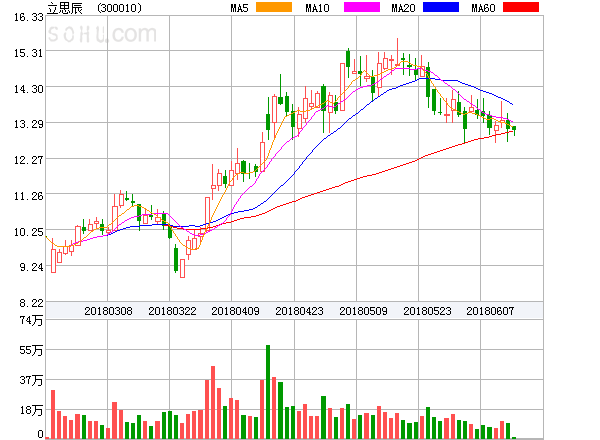
Task: Click the 12.27 price axis label
Action: pyautogui.click(x=29, y=160)
